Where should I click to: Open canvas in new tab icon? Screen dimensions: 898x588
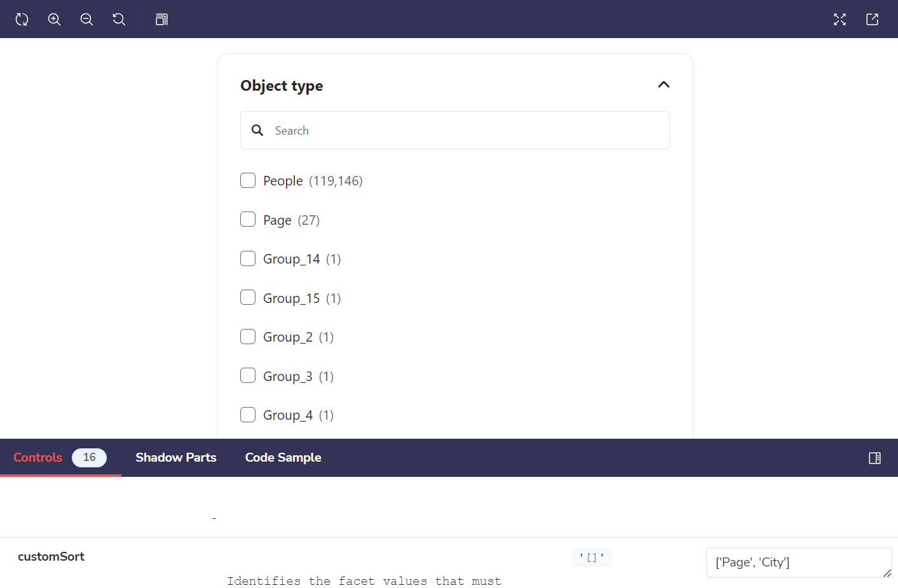click(872, 19)
